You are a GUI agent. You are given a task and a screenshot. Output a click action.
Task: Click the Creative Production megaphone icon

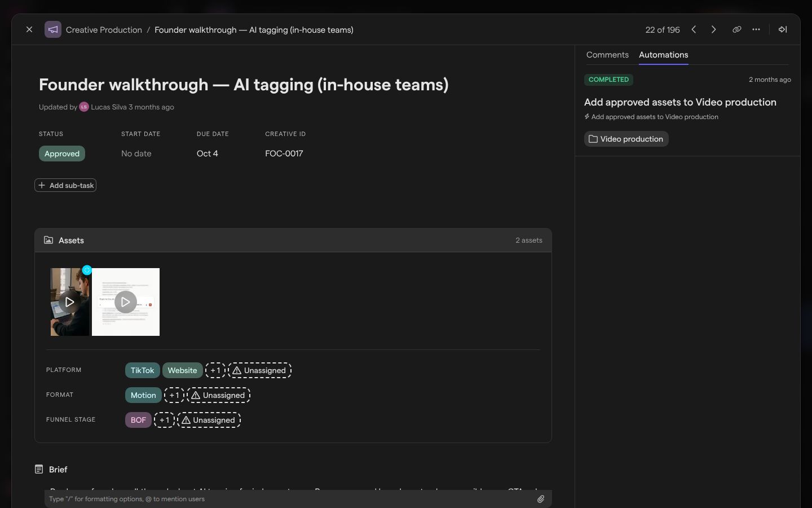[x=53, y=29]
